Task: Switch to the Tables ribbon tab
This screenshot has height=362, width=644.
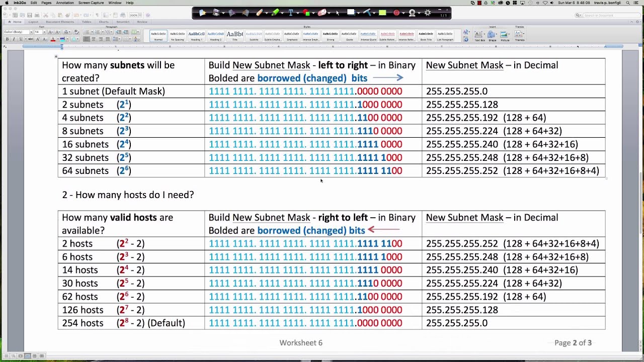Action: coord(87,22)
